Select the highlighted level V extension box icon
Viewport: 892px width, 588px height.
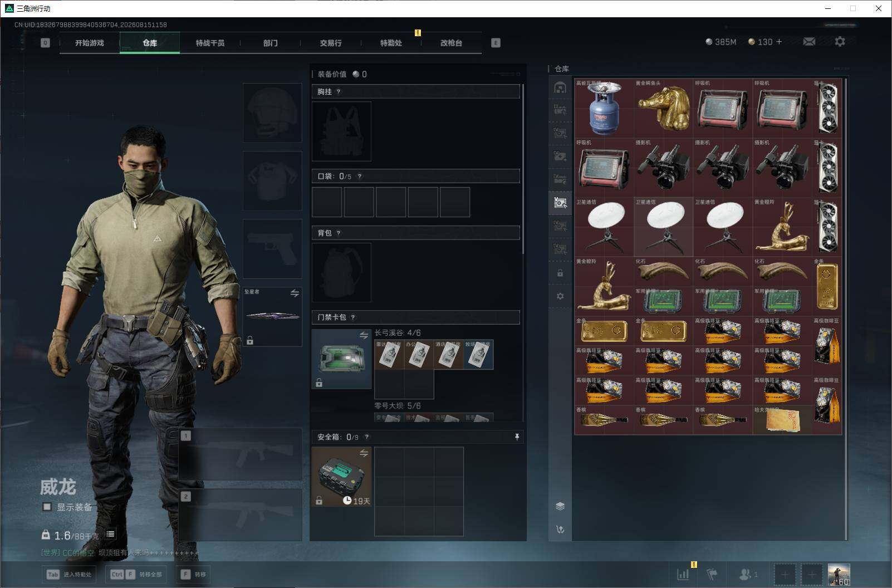560,203
